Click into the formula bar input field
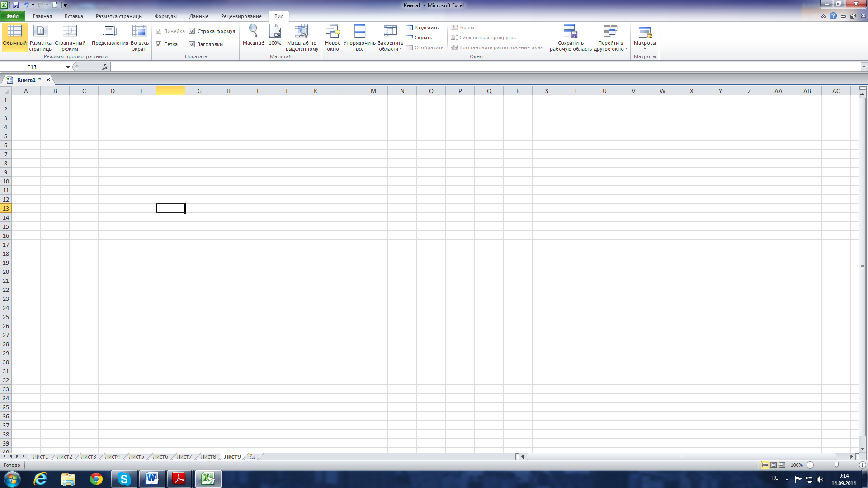 [486, 67]
